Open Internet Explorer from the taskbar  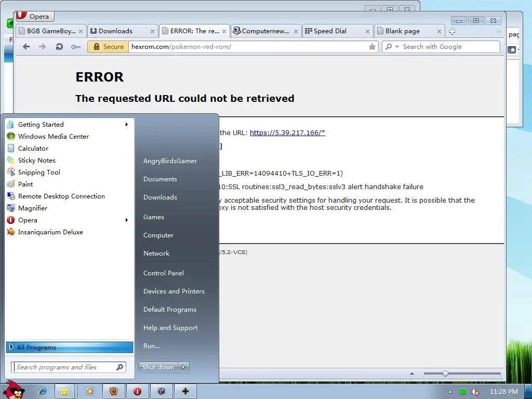point(43,392)
